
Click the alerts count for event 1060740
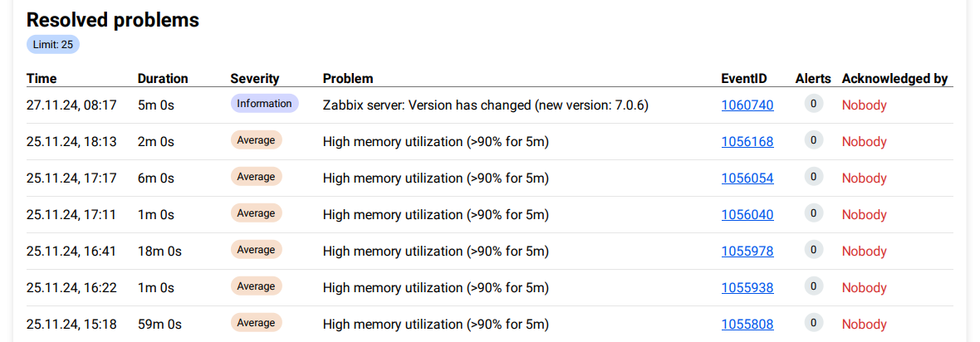pyautogui.click(x=813, y=104)
